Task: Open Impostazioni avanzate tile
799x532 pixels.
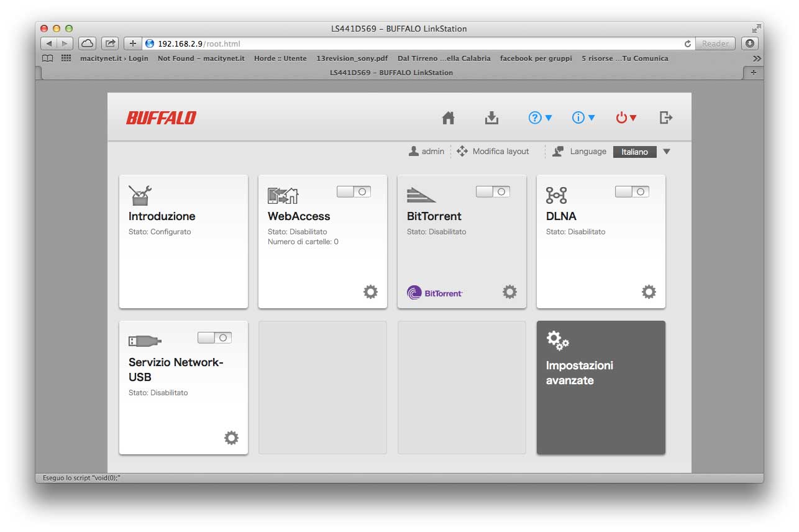Action: coord(601,387)
